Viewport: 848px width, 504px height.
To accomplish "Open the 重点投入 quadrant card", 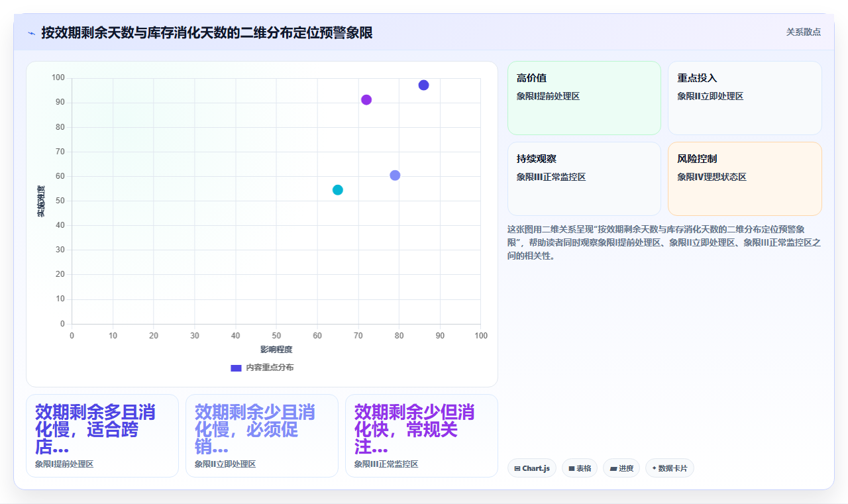I will (x=745, y=98).
